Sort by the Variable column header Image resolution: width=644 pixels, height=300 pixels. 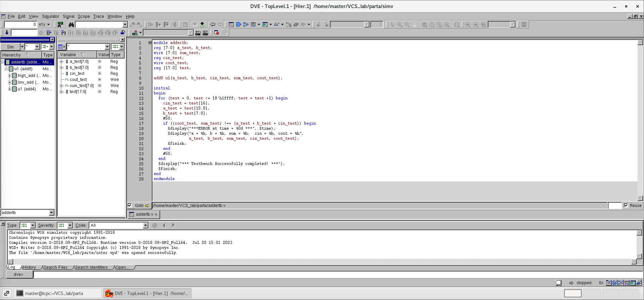77,55
